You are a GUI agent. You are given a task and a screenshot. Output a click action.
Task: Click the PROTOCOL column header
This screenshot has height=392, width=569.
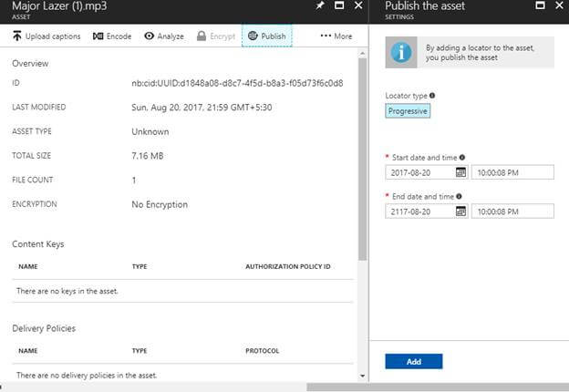(x=263, y=351)
